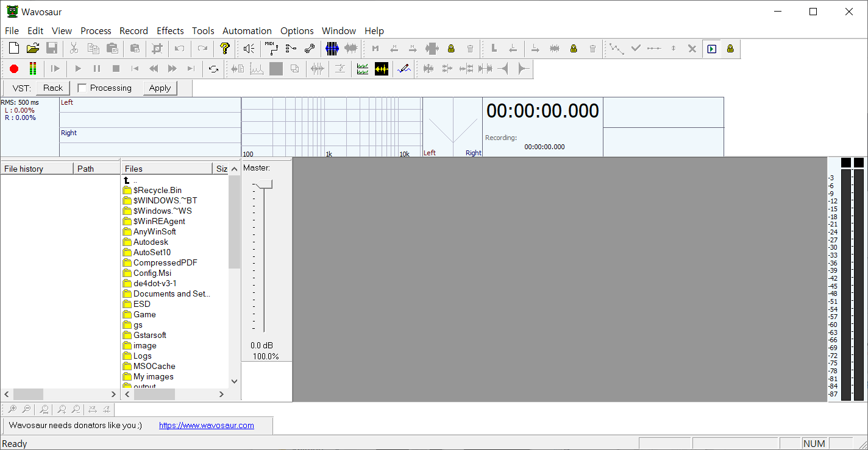Click the 00:00:00.000 time display
The width and height of the screenshot is (868, 450).
[542, 111]
